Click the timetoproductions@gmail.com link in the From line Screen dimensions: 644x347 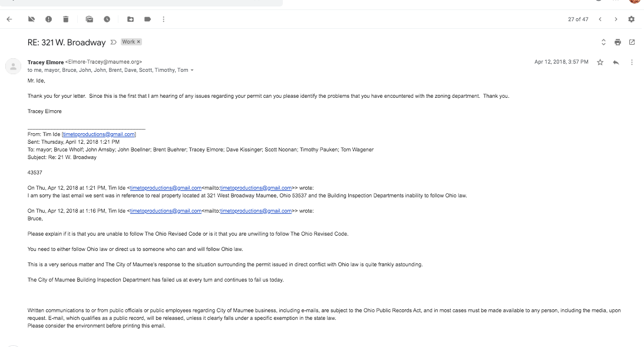(99, 134)
